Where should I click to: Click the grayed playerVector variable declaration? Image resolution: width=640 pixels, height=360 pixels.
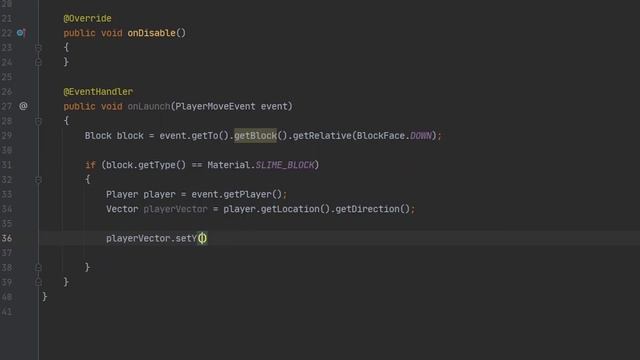coord(176,209)
